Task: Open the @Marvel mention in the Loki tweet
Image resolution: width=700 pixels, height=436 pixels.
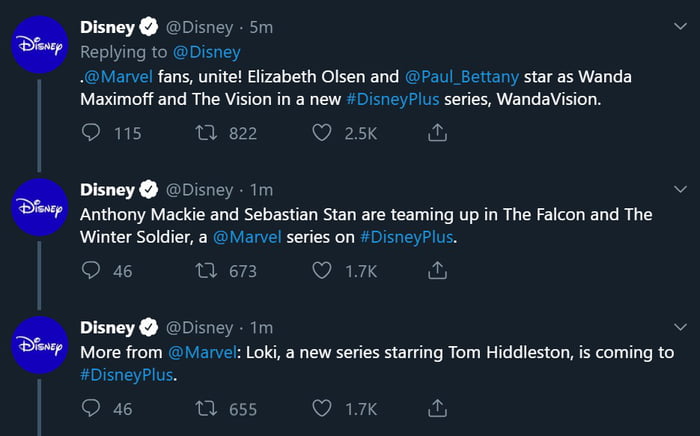Action: pyautogui.click(x=202, y=353)
